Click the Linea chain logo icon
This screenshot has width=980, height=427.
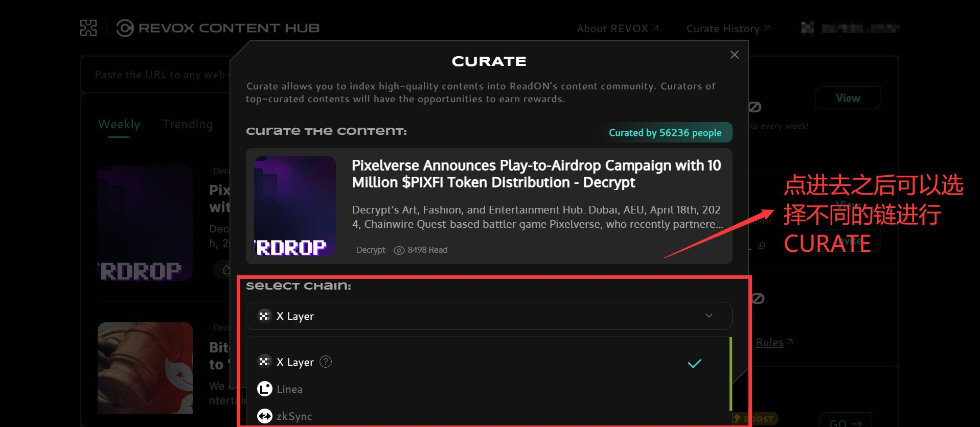click(265, 389)
